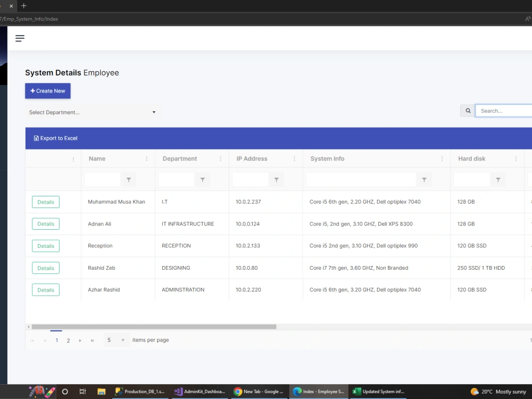
Task: Switch to Updated System info Excel window
Action: coord(378,392)
